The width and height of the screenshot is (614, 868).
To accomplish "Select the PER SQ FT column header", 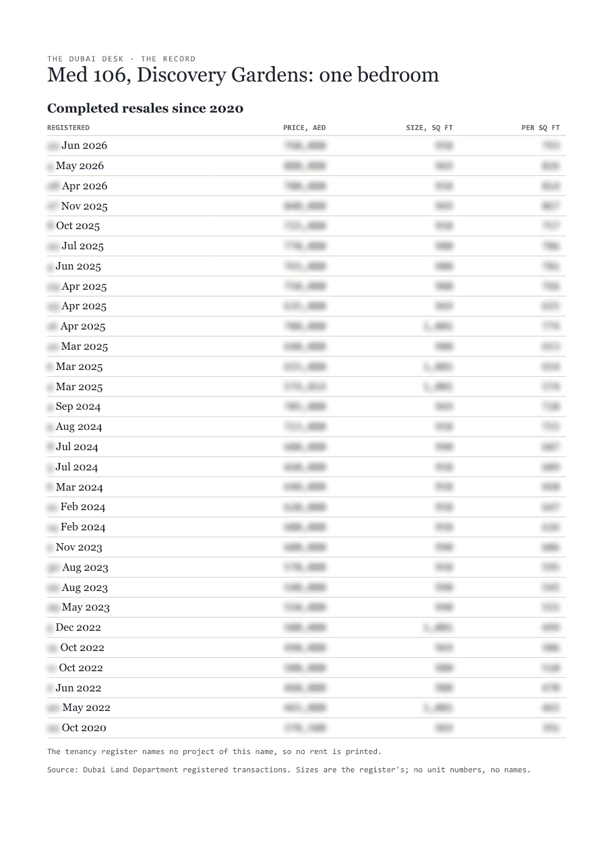I will point(541,127).
